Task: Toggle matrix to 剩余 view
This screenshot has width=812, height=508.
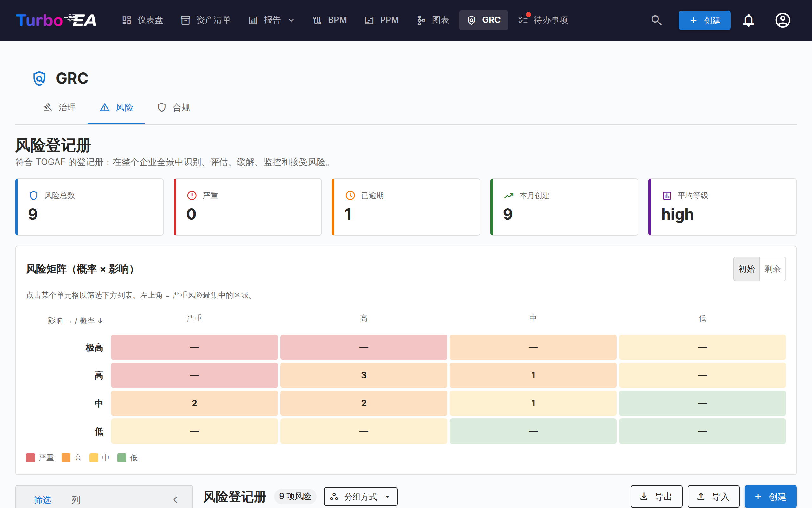Action: (772, 269)
